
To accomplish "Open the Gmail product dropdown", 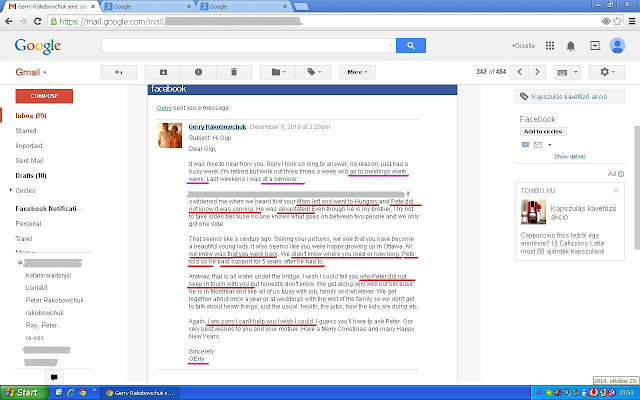I will 31,72.
